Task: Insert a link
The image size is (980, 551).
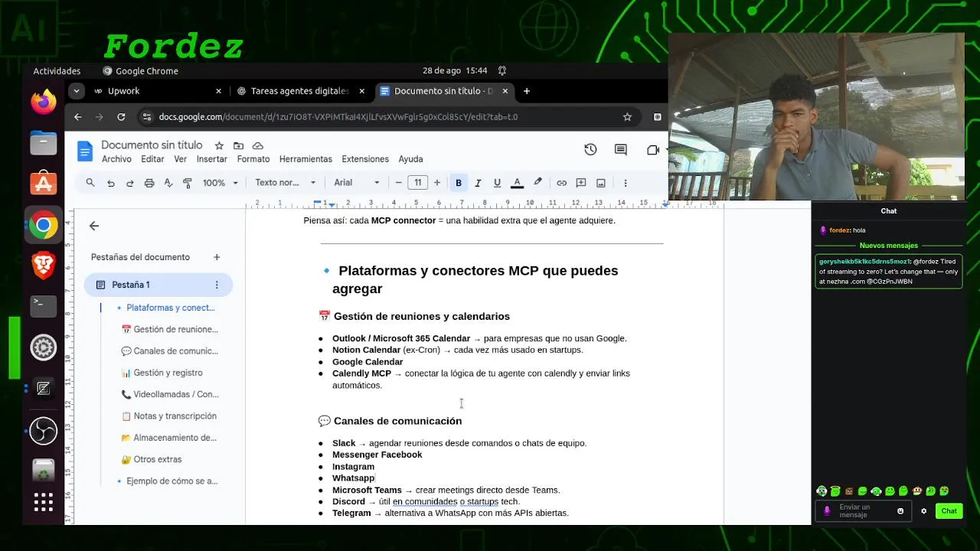Action: tap(561, 183)
